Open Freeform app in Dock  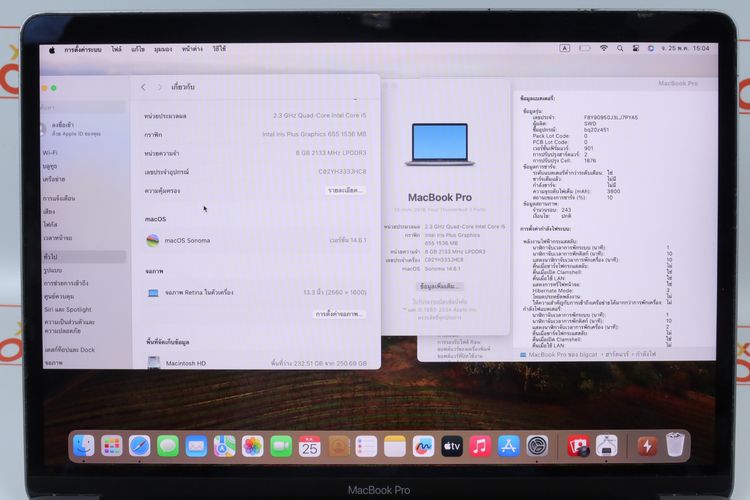pos(423,446)
